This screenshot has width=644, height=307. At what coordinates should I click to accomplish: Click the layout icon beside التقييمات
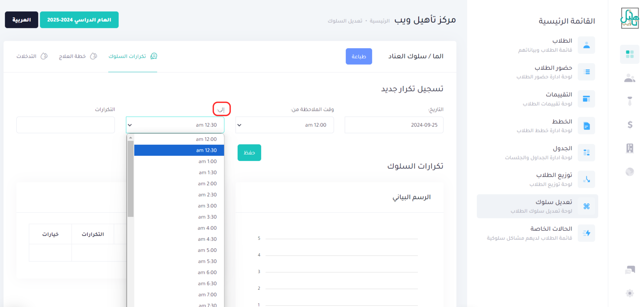[x=586, y=99]
